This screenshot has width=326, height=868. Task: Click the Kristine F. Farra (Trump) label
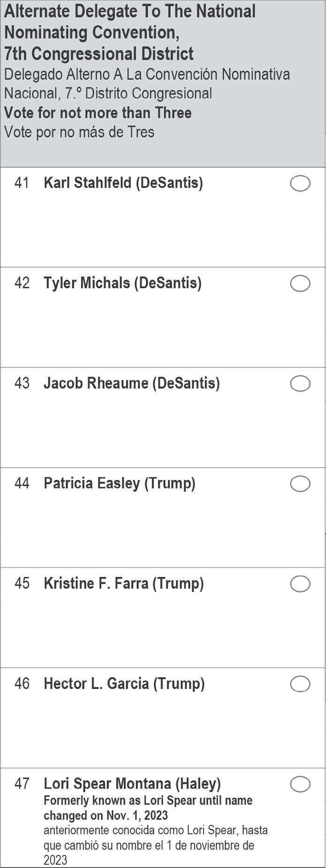coord(124,584)
